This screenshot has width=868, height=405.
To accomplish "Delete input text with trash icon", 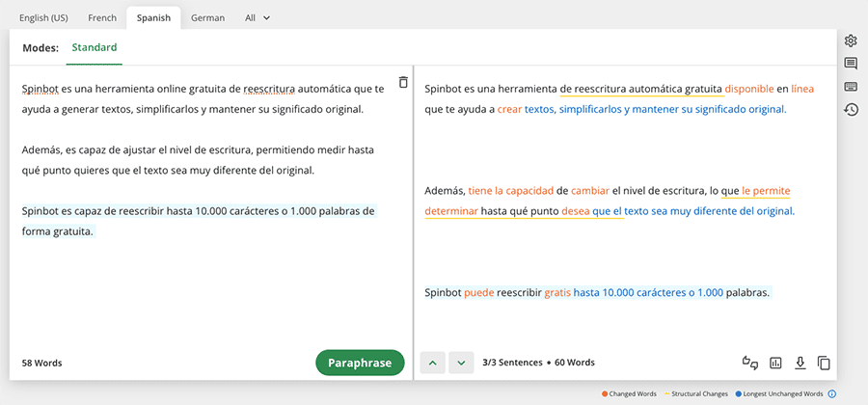I will pos(403,82).
